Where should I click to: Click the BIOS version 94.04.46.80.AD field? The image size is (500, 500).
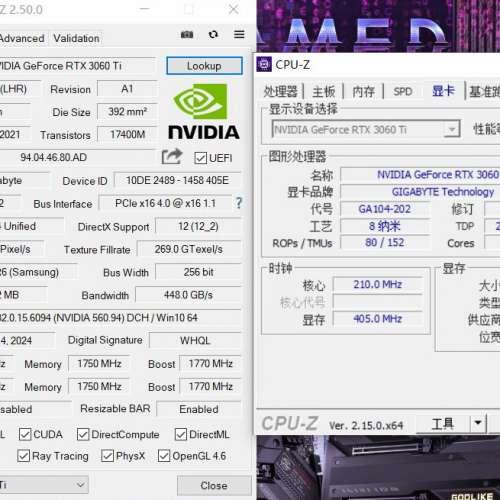click(77, 157)
